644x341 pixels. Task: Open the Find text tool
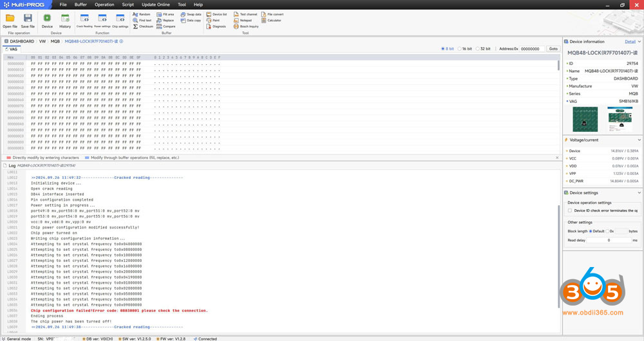click(142, 20)
